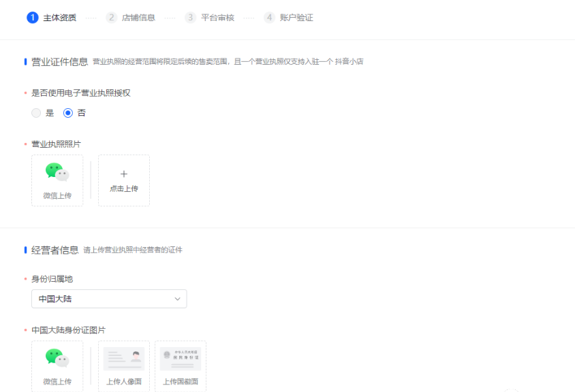
Task: Go to the 平台审核 step
Action: [217, 18]
